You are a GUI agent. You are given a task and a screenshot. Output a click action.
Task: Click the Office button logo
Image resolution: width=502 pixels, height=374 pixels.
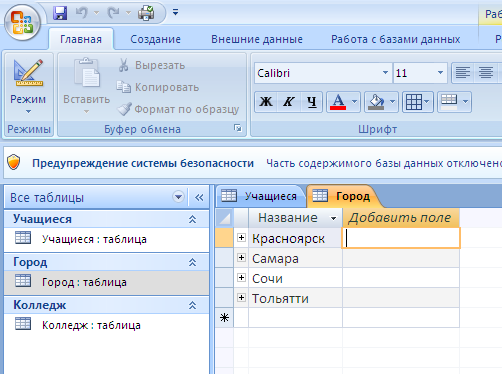coord(22,22)
